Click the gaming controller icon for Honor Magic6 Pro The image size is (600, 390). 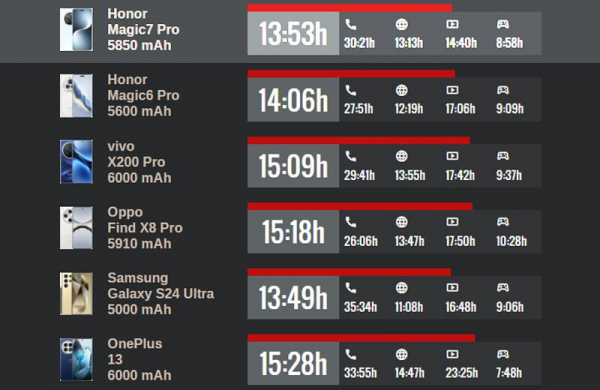[503, 90]
